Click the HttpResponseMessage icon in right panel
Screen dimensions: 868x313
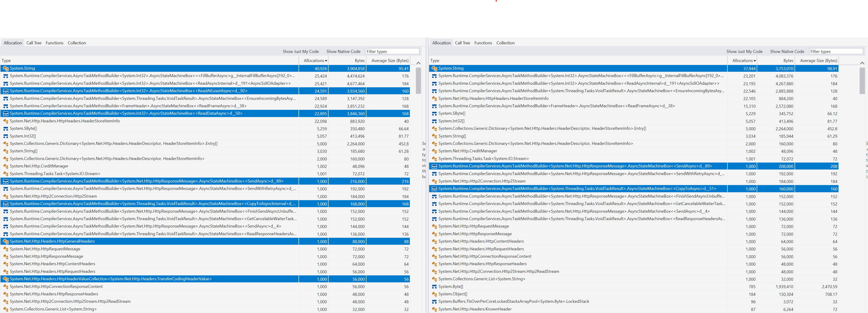pos(434,234)
